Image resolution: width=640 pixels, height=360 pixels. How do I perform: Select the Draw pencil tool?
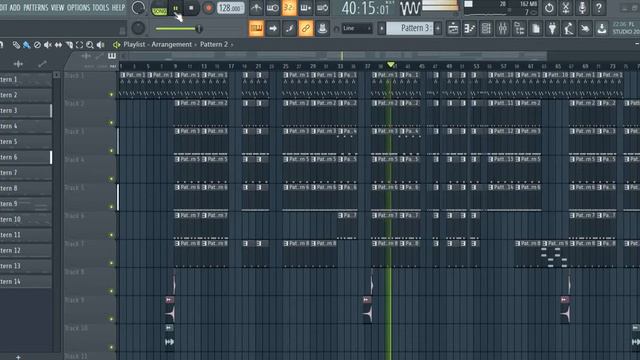click(16, 45)
